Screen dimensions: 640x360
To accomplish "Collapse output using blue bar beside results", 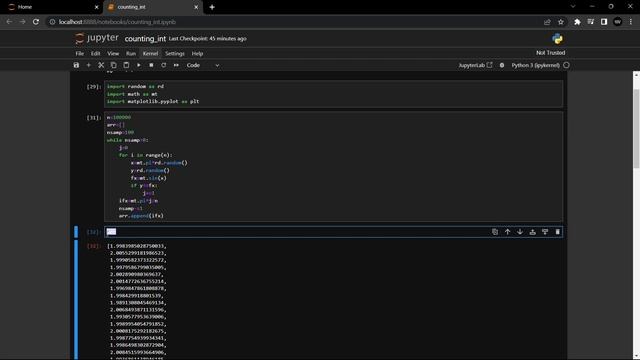I will point(76,300).
